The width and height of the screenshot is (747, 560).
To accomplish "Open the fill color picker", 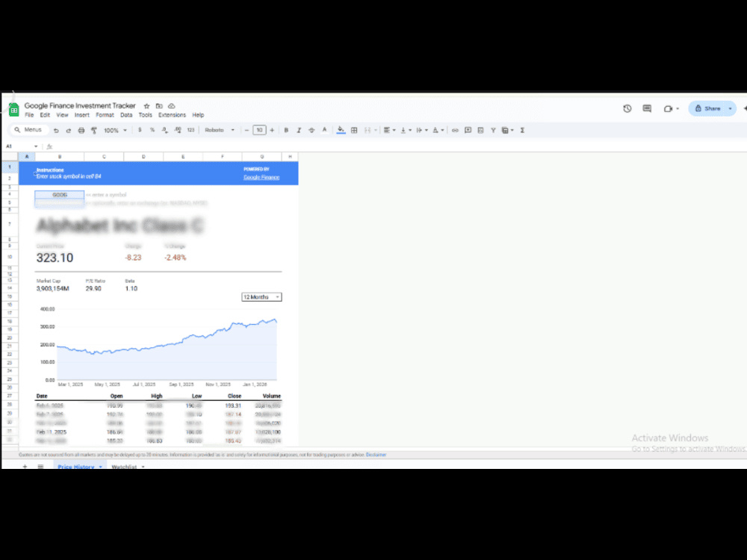I will pos(341,130).
